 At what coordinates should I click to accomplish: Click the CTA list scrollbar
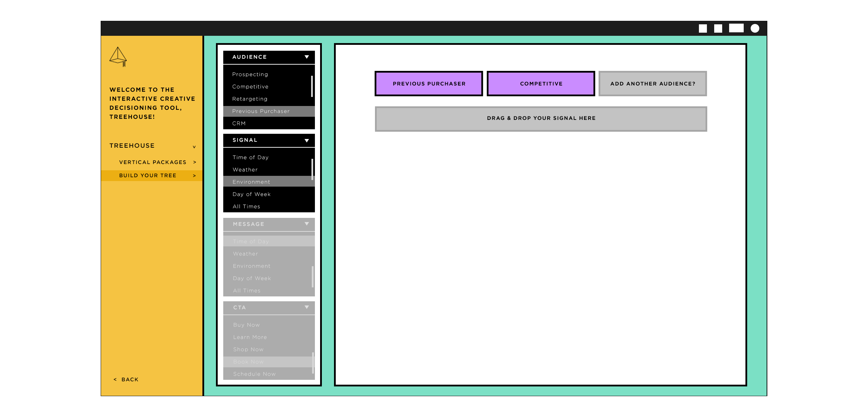(x=313, y=363)
